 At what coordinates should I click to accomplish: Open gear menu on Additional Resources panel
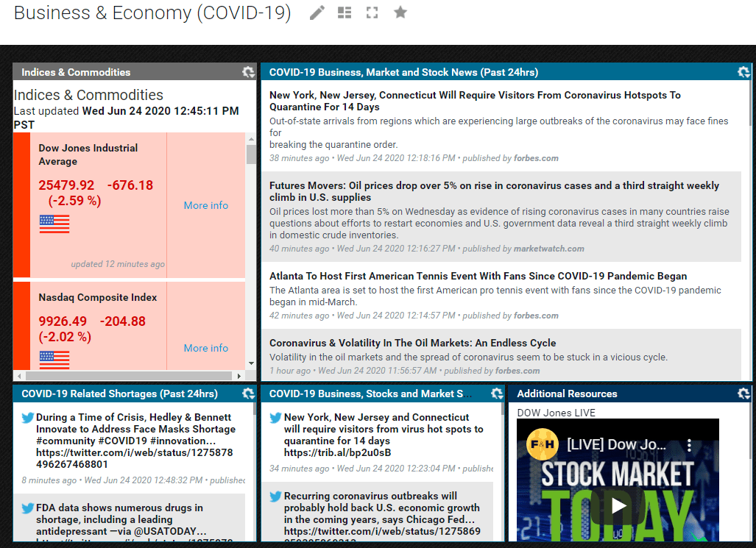(x=744, y=394)
